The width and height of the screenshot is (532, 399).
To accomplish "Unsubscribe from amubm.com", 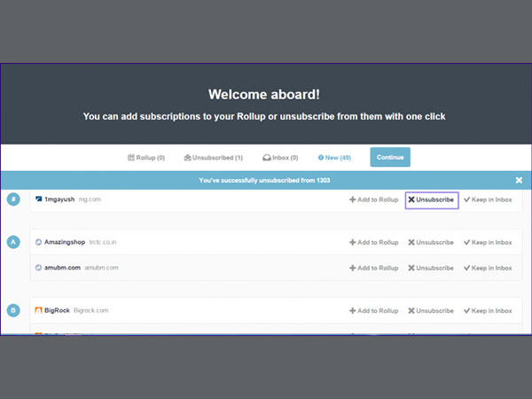I will point(431,267).
